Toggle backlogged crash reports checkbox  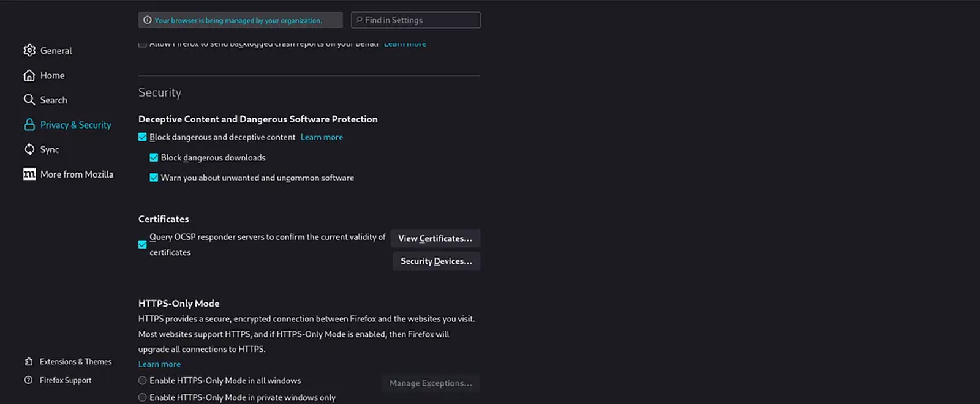[x=143, y=44]
